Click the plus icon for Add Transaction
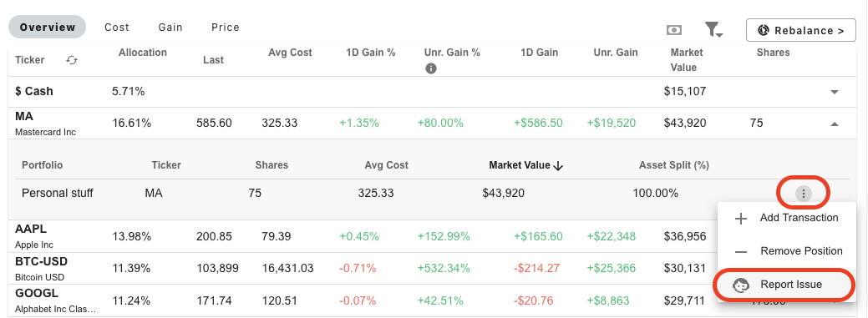 (x=741, y=219)
